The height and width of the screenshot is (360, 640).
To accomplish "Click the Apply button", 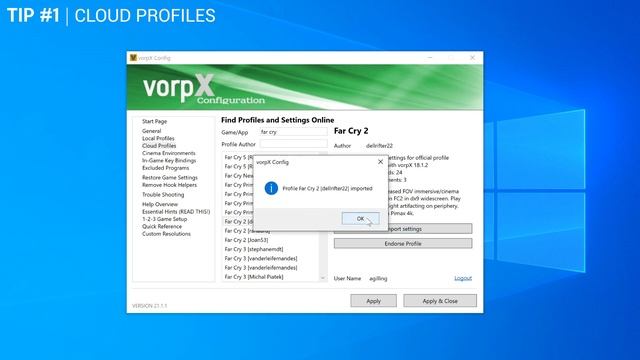I will tap(373, 301).
